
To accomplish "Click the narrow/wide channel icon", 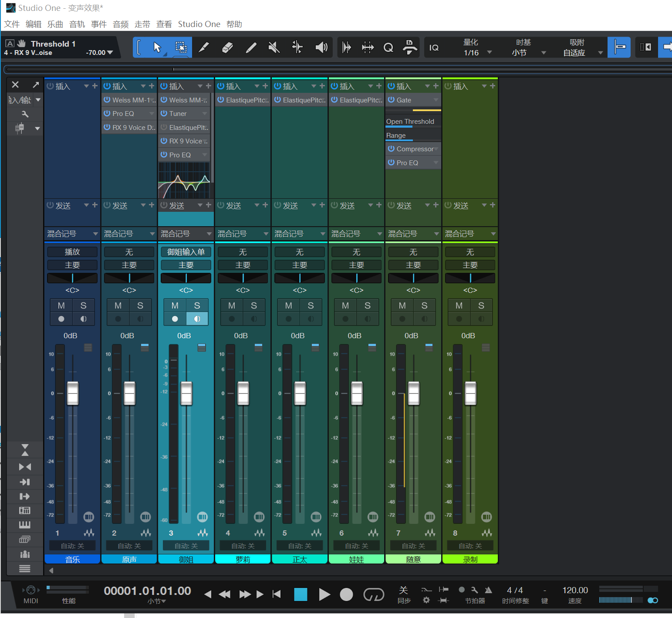I will pyautogui.click(x=25, y=467).
